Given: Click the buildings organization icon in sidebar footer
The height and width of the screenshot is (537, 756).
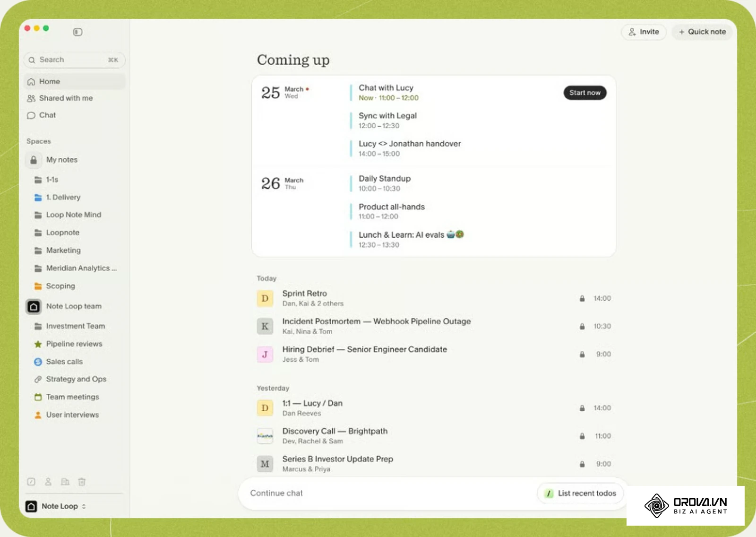Looking at the screenshot, I should 65,482.
